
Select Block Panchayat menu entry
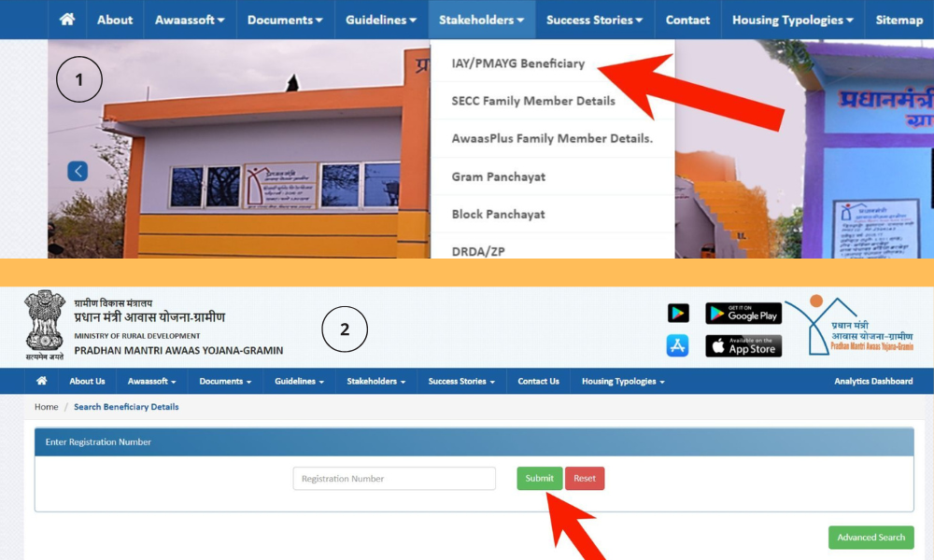498,215
